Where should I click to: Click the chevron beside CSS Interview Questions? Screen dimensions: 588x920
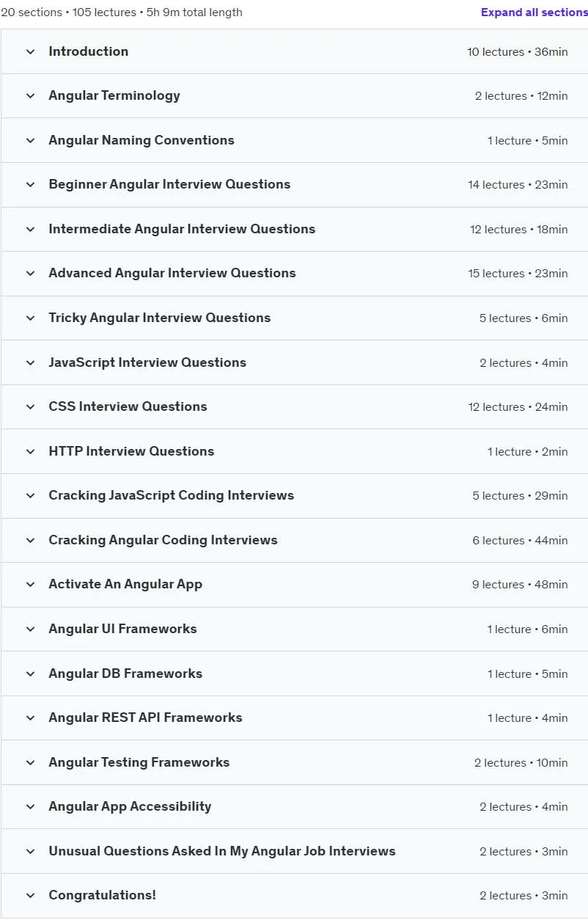click(x=30, y=407)
